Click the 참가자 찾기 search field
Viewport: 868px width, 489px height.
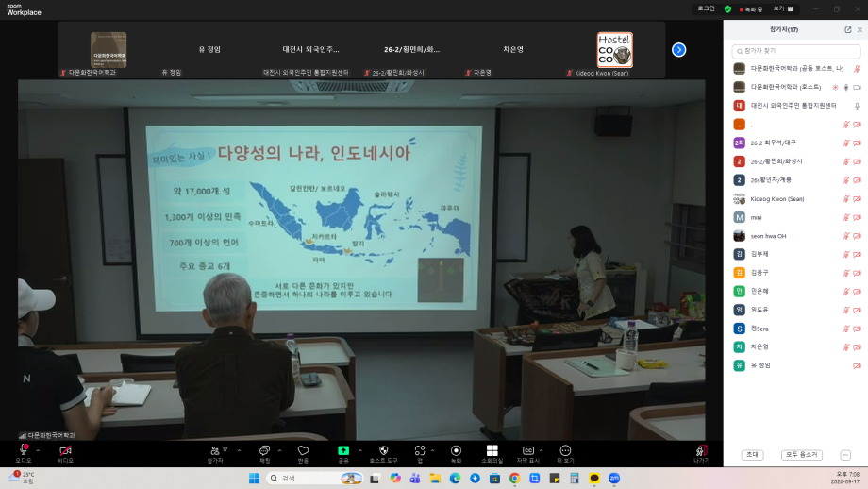[x=795, y=51]
